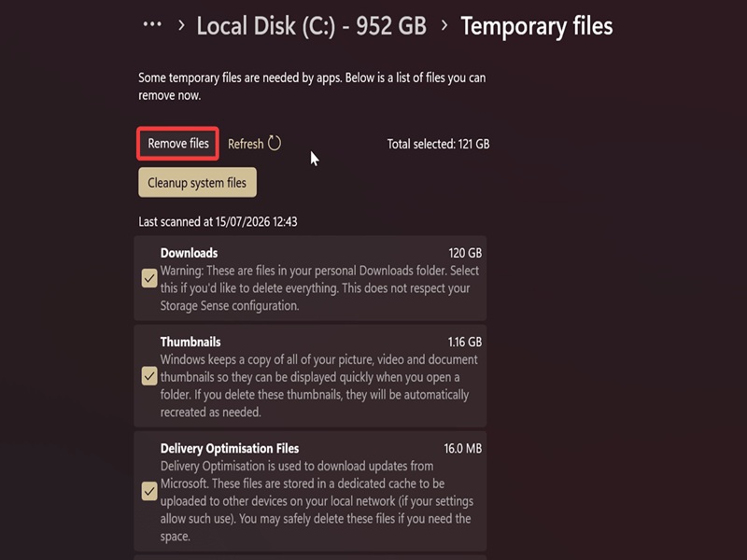Toggle the Delivery Optimisation Files checkbox
The height and width of the screenshot is (560, 747).
coord(149,492)
